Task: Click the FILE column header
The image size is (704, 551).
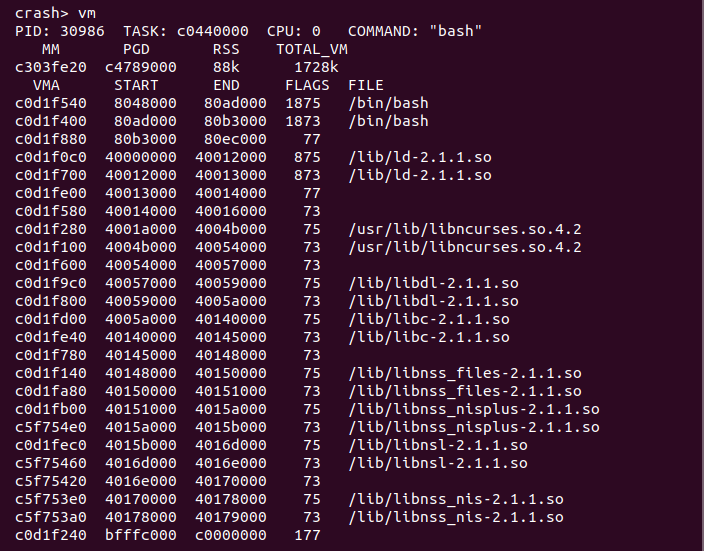Action: tap(366, 85)
